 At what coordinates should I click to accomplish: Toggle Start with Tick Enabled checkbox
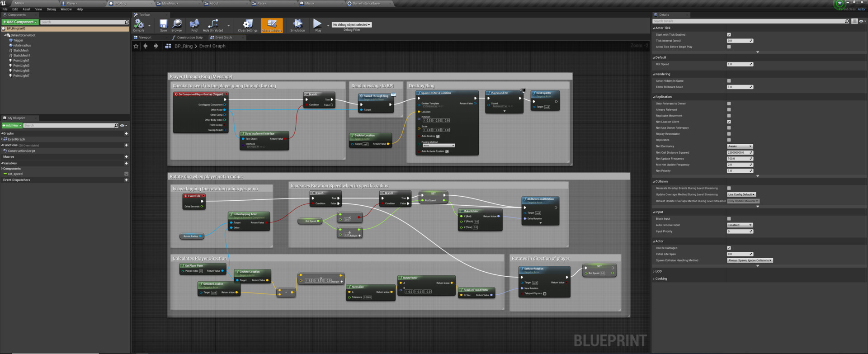coord(729,34)
